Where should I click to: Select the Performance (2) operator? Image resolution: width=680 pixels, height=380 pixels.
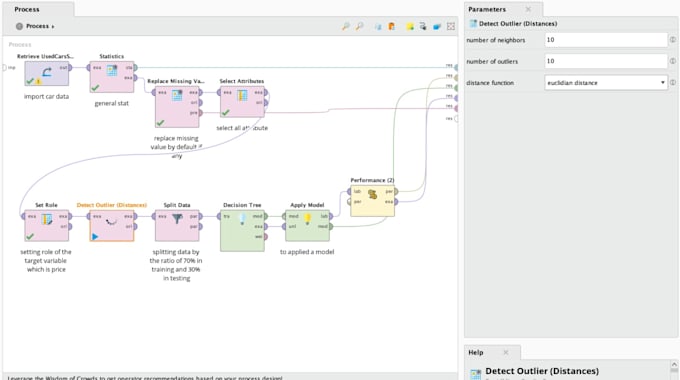373,201
